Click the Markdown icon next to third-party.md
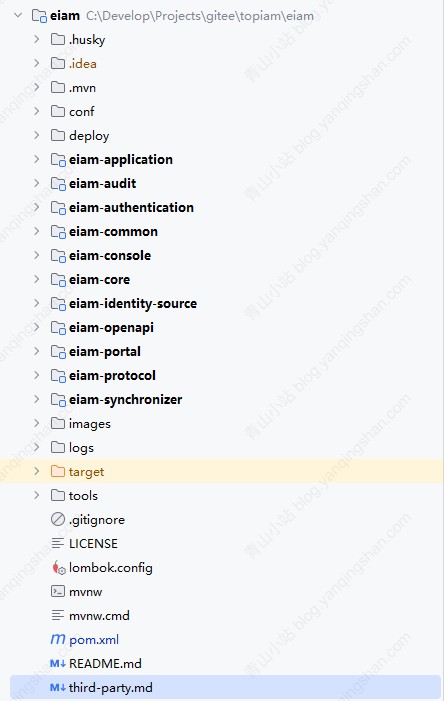The width and height of the screenshot is (444, 701). pyautogui.click(x=58, y=688)
